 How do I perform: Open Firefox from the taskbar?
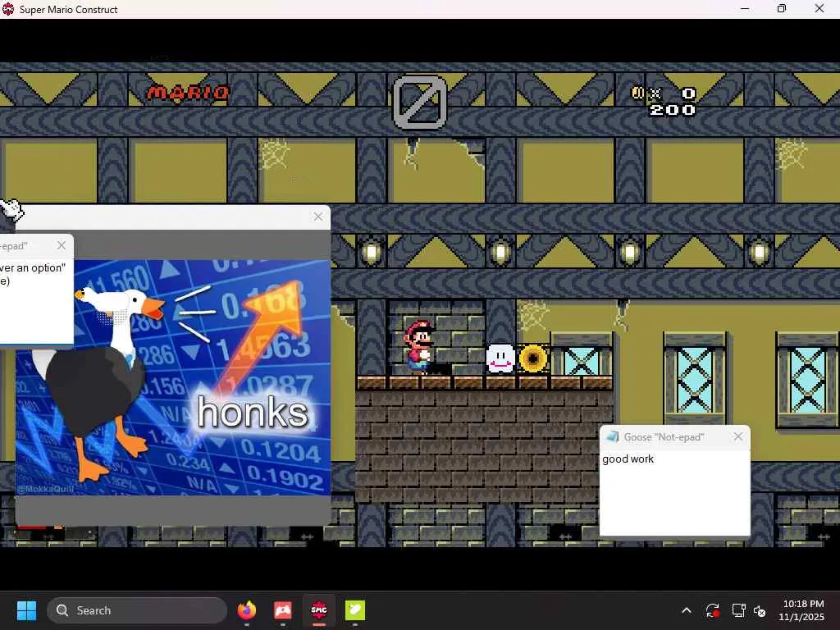coord(247,610)
